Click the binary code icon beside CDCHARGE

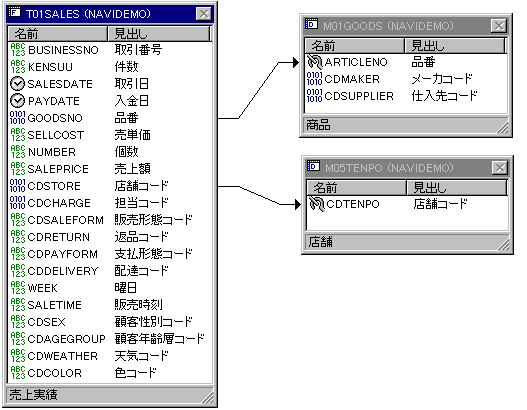click(18, 203)
